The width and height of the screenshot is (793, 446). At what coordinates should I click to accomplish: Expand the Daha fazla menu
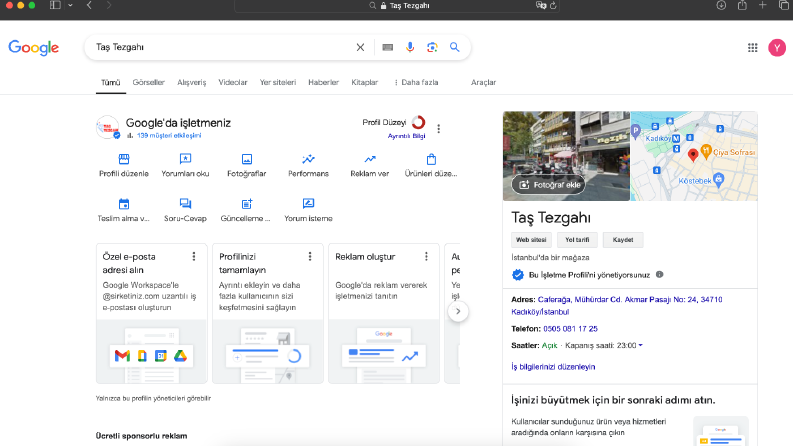point(416,82)
